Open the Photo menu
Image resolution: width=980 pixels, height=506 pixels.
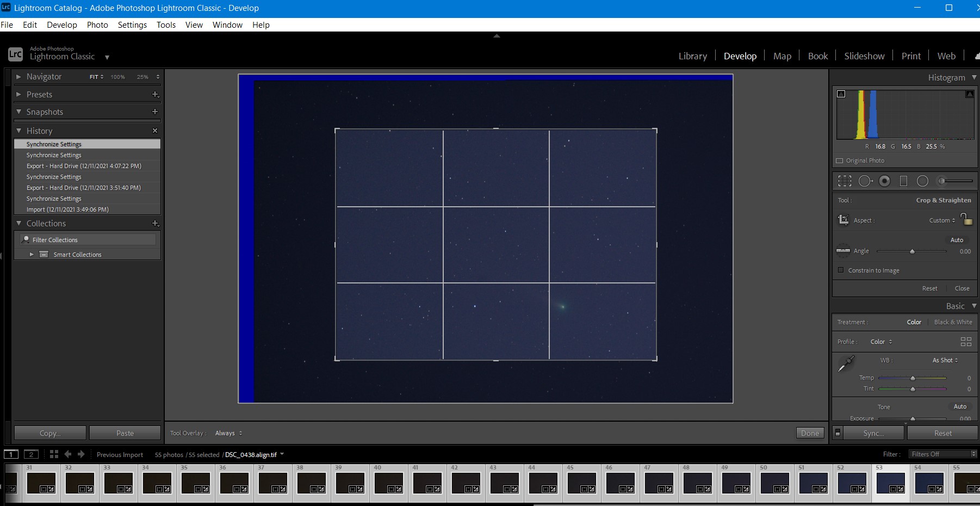click(97, 25)
